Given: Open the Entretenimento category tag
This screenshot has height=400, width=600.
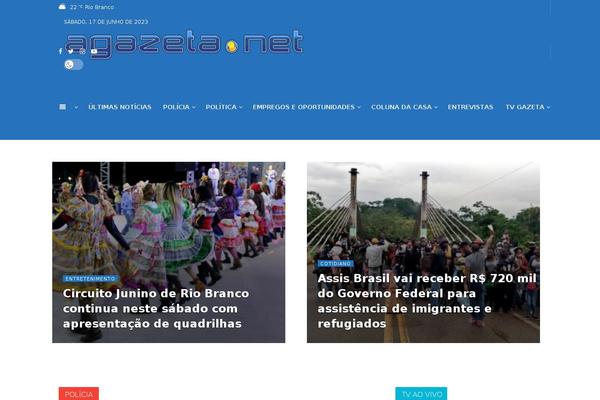Looking at the screenshot, I should coord(90,279).
